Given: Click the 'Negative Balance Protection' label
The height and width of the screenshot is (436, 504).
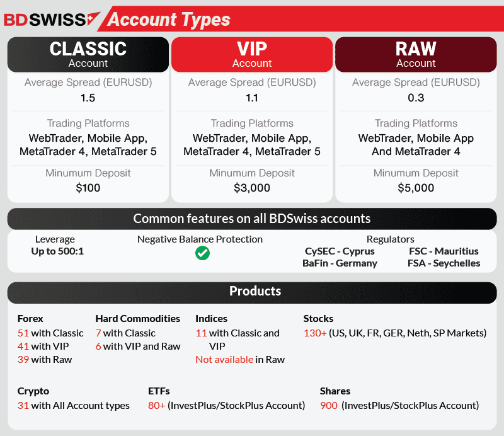Looking at the screenshot, I should 200,239.
